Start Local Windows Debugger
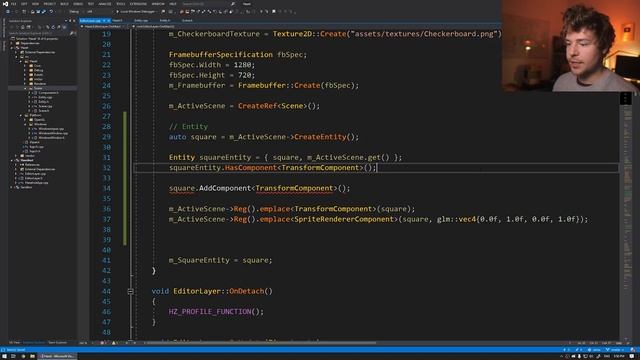Image resolution: width=640 pixels, height=360 pixels. point(136,11)
